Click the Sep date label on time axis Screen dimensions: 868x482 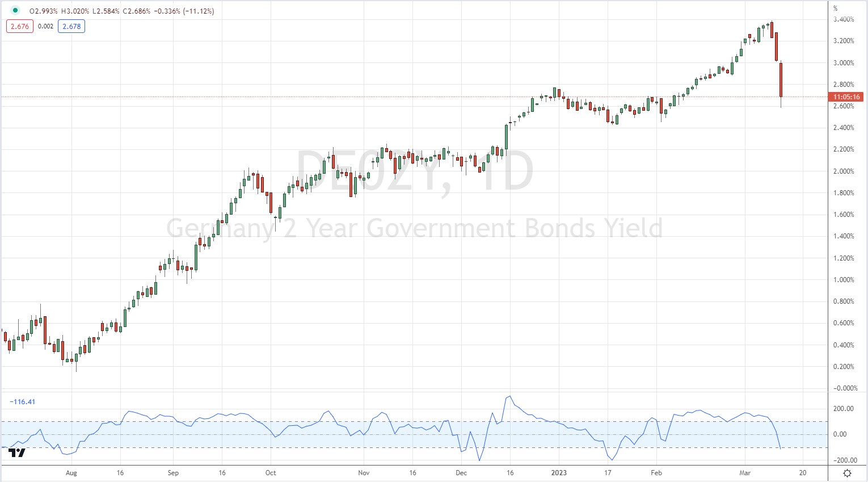click(x=173, y=473)
